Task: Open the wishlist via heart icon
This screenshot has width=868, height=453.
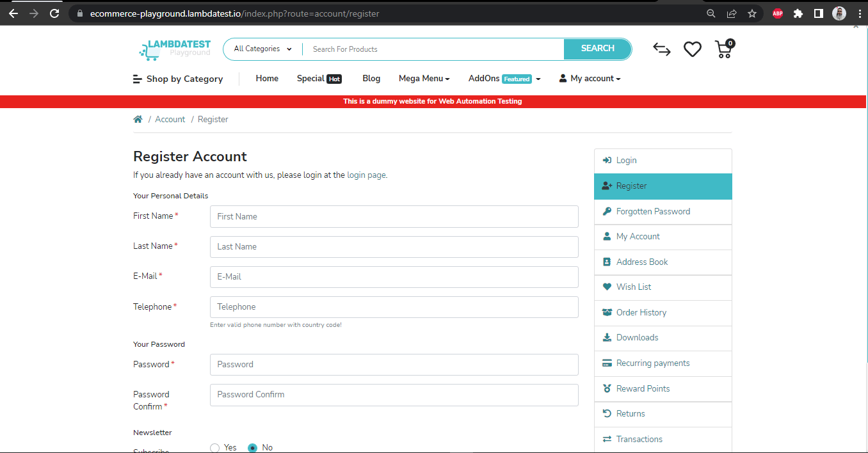Action: tap(692, 49)
